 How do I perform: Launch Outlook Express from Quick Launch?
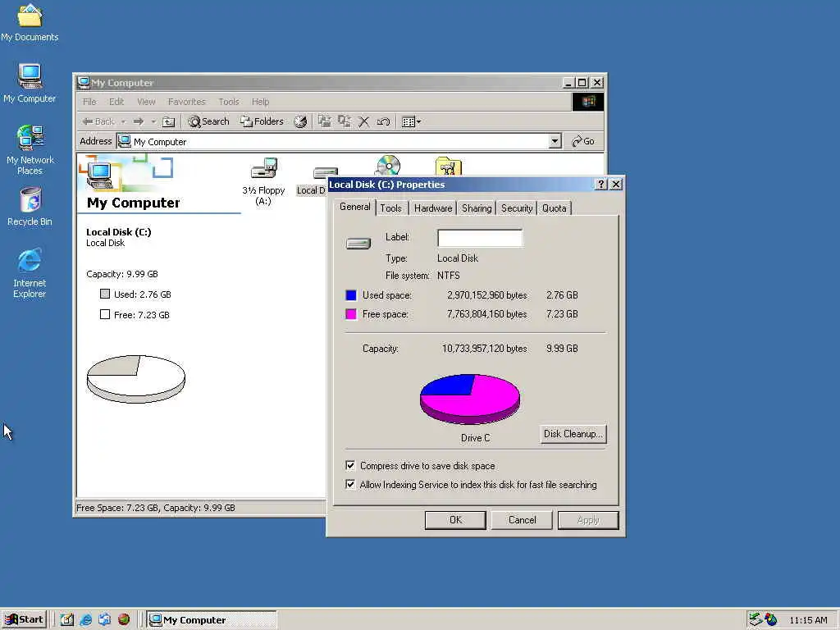coord(104,619)
